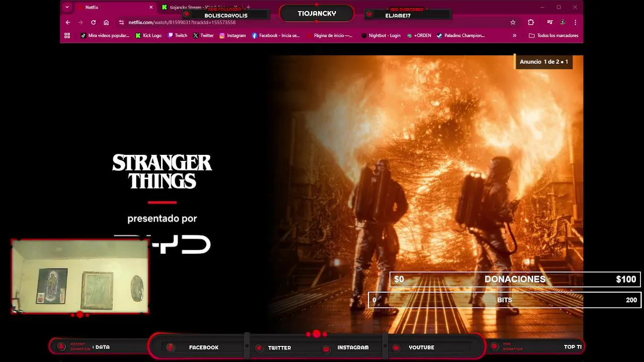Click the netflix.com address bar
644x362 pixels.
tap(312, 22)
